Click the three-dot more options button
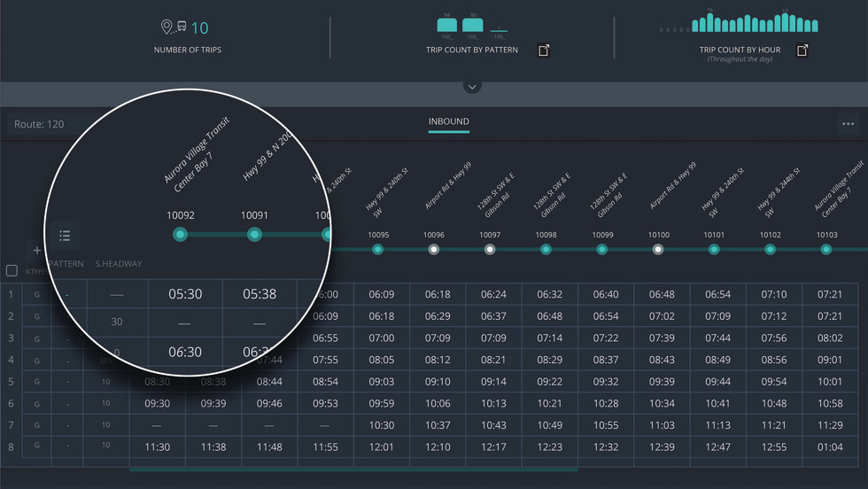Viewport: 868px width, 489px height. tap(848, 124)
